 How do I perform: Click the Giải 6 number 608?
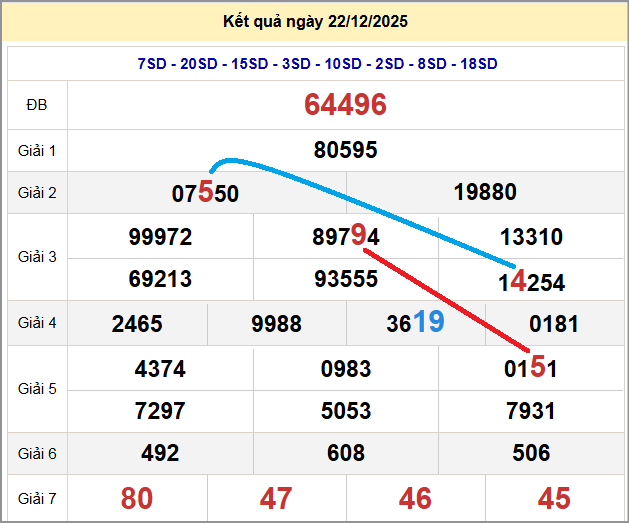tap(345, 454)
